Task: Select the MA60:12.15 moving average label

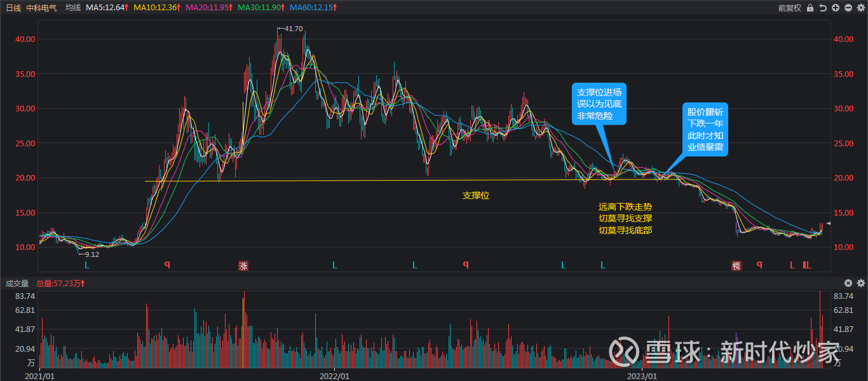Action: 313,8
